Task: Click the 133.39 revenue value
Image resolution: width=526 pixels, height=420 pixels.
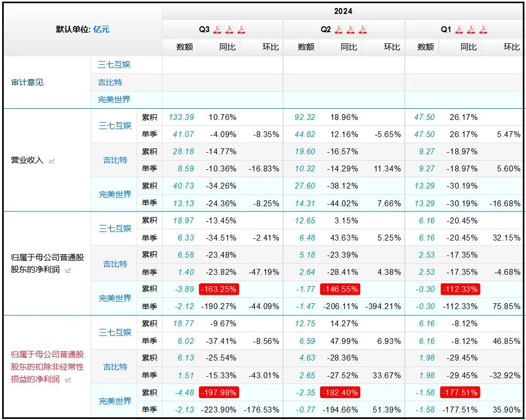Action: [x=181, y=117]
